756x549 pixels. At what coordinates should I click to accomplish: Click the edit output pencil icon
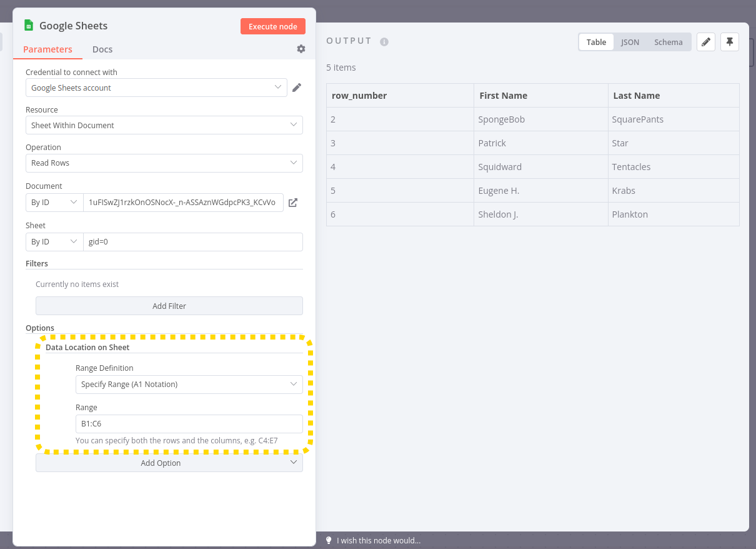point(706,42)
